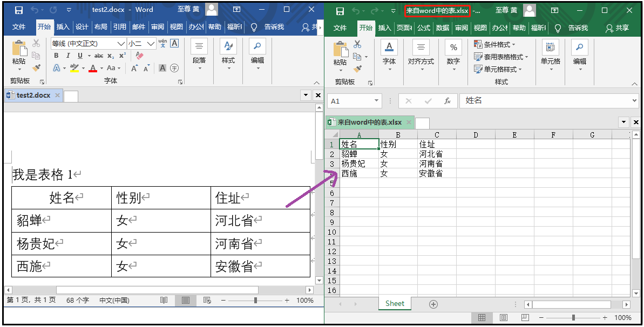
Task: Open the Excel Name Box A1 dropdown
Action: tap(377, 101)
